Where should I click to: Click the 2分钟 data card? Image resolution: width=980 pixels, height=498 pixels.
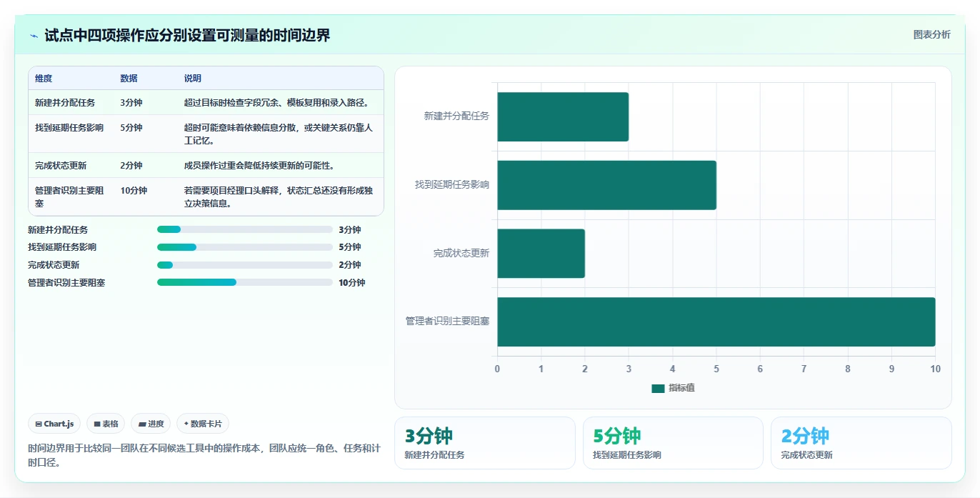tap(861, 443)
